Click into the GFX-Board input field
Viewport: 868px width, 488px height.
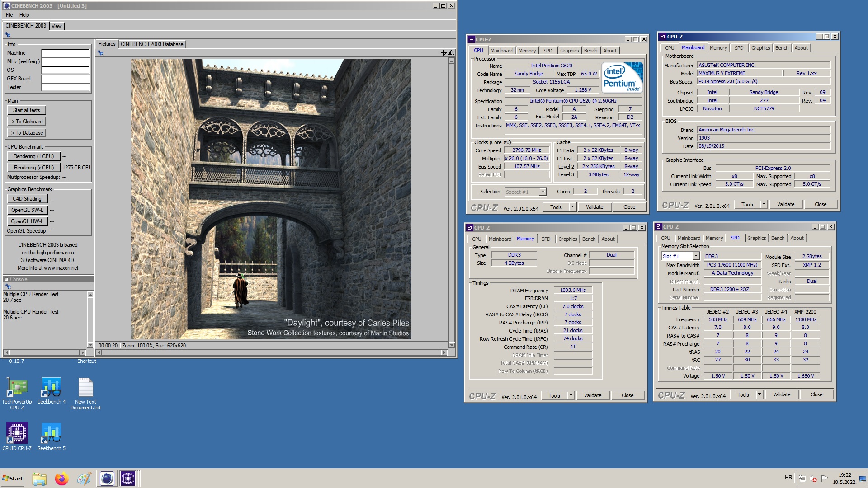tap(65, 79)
